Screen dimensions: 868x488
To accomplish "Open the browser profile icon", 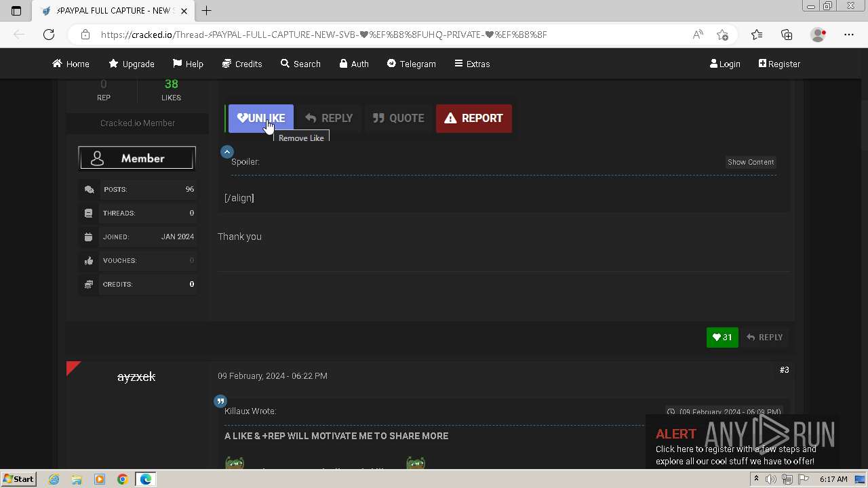I will pos(818,35).
